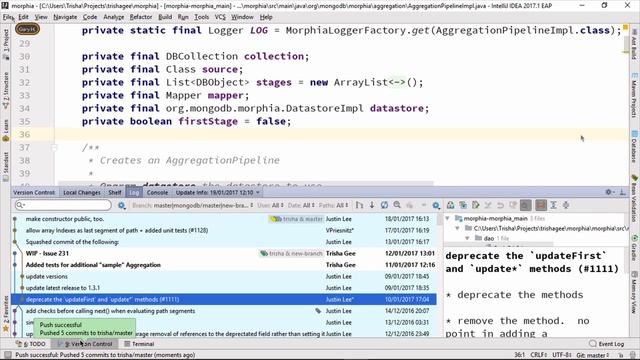
Task: Open the Refactor menu
Action: coord(141,17)
